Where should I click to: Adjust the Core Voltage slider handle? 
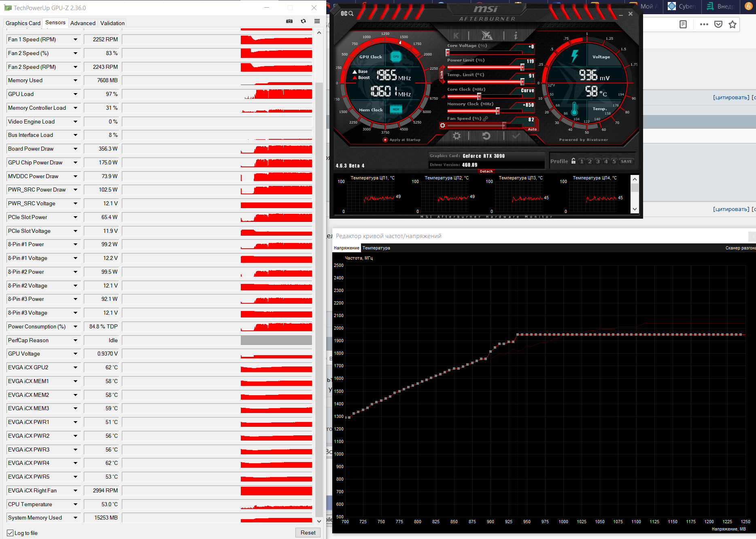[448, 53]
